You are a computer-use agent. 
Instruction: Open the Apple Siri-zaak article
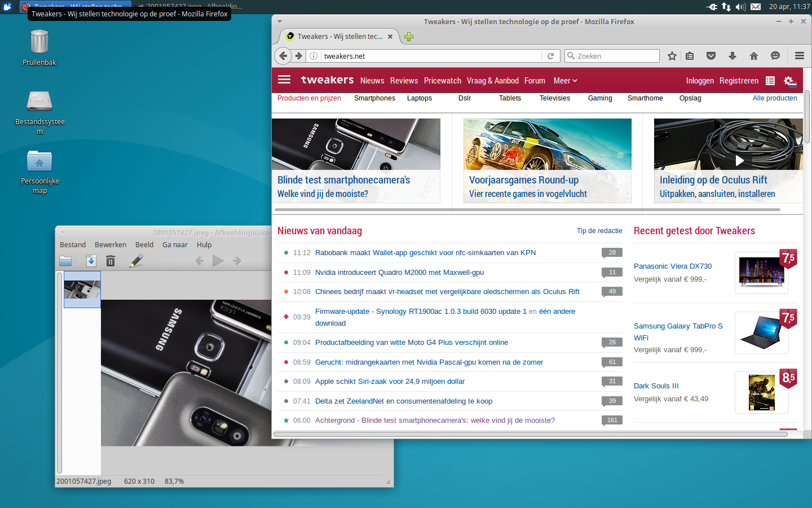[390, 382]
